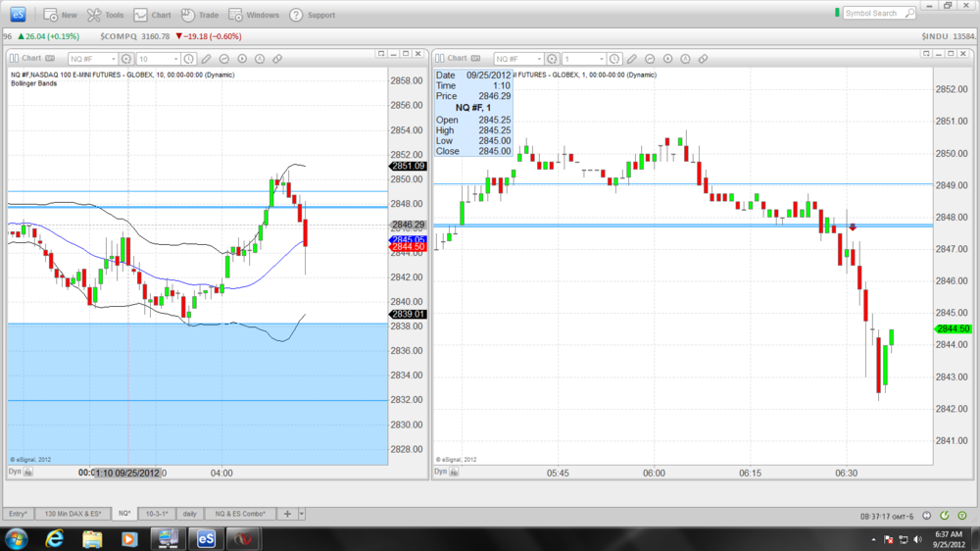Open Windows Media Player from taskbar
Viewport: 980px width, 551px height.
[x=129, y=538]
